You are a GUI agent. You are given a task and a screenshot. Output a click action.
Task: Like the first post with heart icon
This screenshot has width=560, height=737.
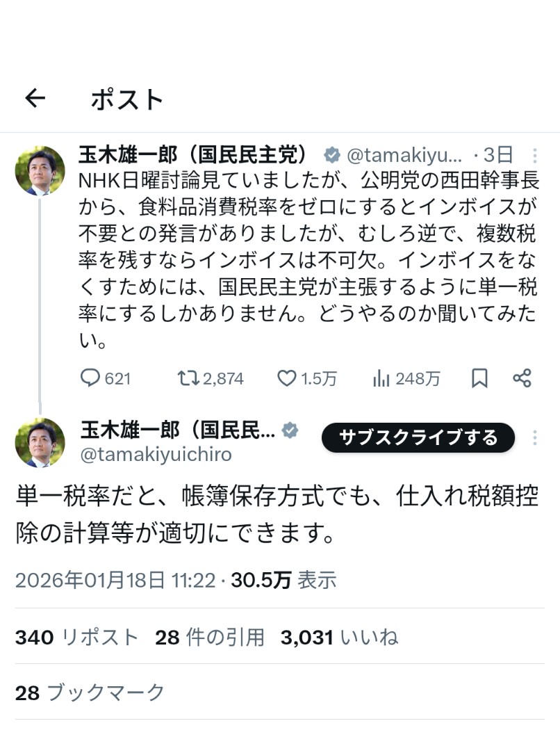tap(286, 378)
